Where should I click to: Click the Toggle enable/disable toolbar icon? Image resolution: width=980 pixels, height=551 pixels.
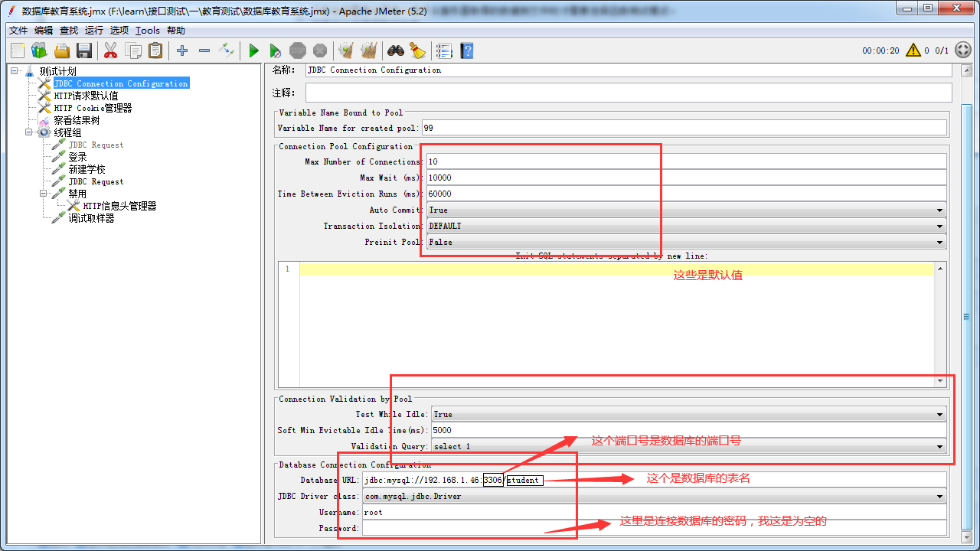pyautogui.click(x=227, y=51)
